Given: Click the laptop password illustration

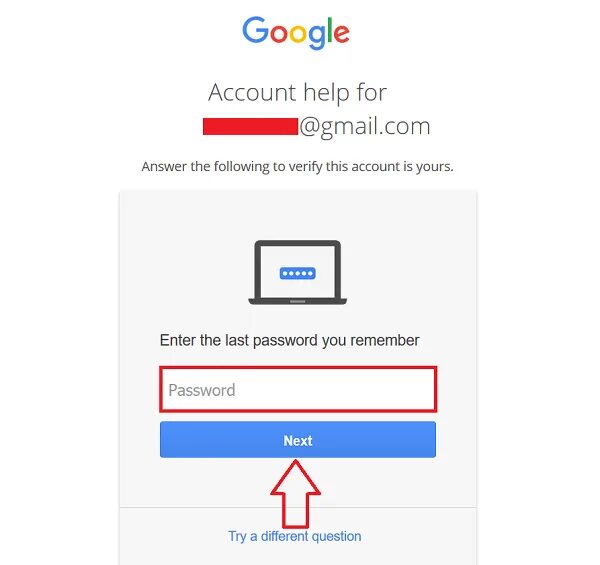Looking at the screenshot, I should click(x=298, y=272).
